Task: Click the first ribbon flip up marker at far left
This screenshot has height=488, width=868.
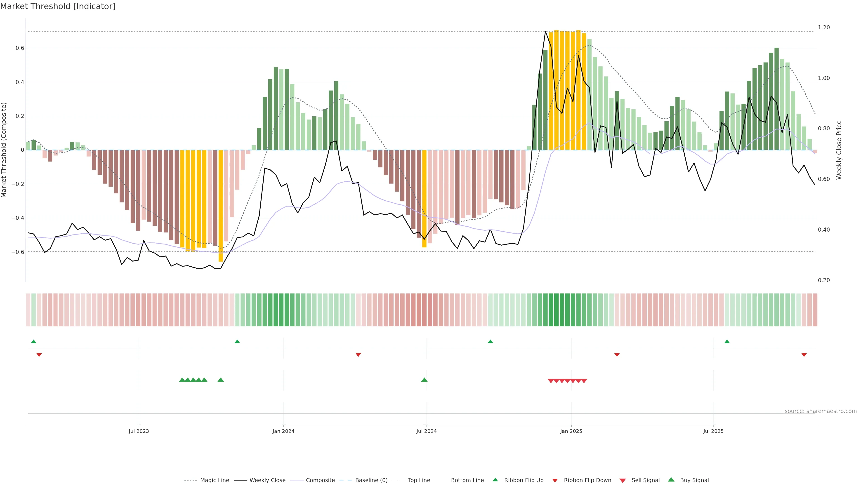Action: (x=33, y=342)
